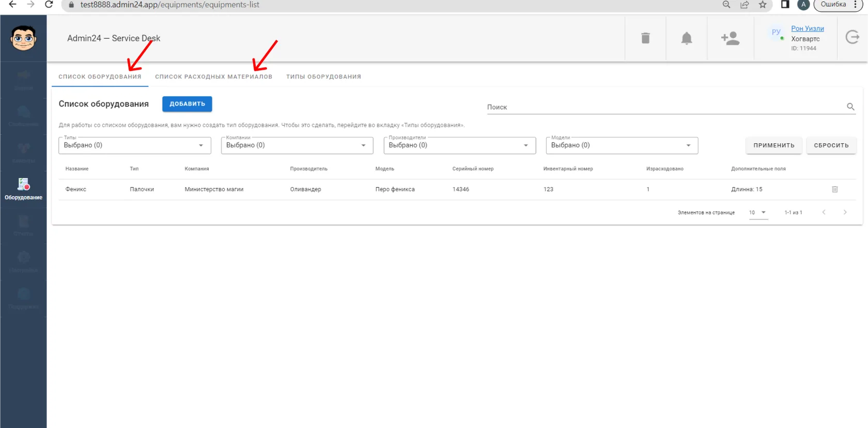Screen dimensions: 868x428
Task: Click the Министерство магии cell
Action: (x=214, y=189)
